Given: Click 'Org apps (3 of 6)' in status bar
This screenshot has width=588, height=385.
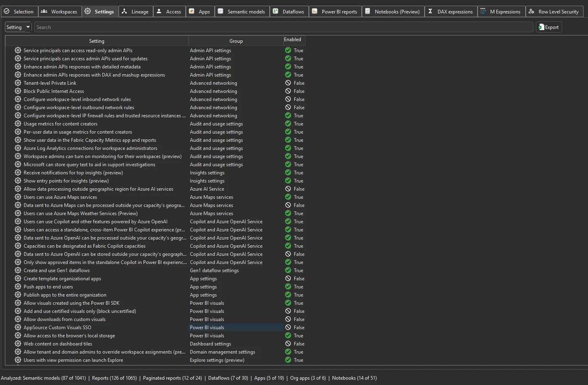Looking at the screenshot, I should [308, 378].
